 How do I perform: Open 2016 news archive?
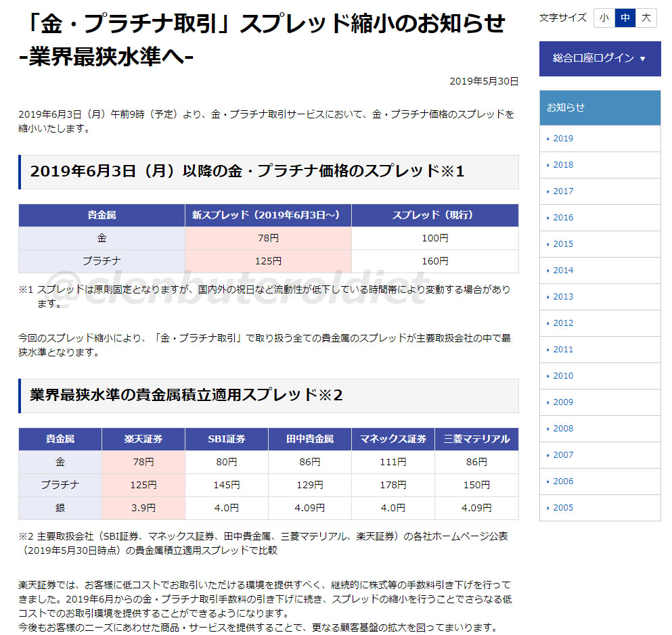click(x=600, y=218)
